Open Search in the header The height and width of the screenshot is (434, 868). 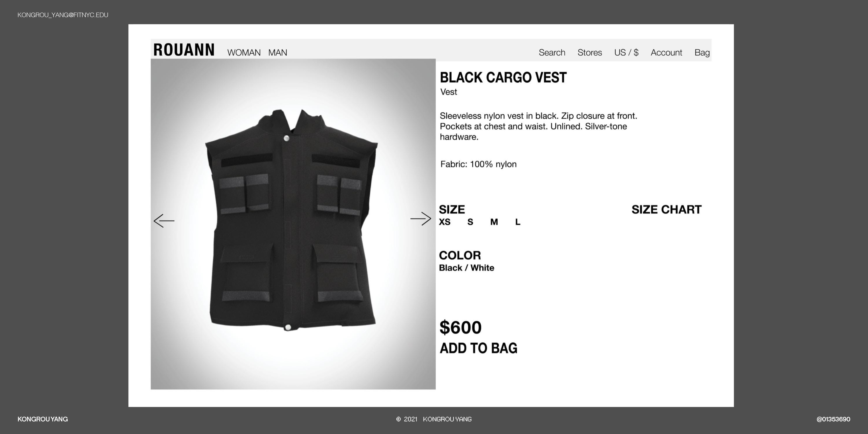coord(552,53)
